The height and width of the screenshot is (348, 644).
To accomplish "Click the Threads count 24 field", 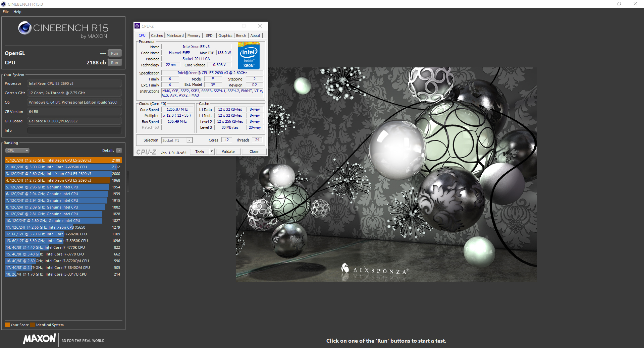I will tap(257, 140).
